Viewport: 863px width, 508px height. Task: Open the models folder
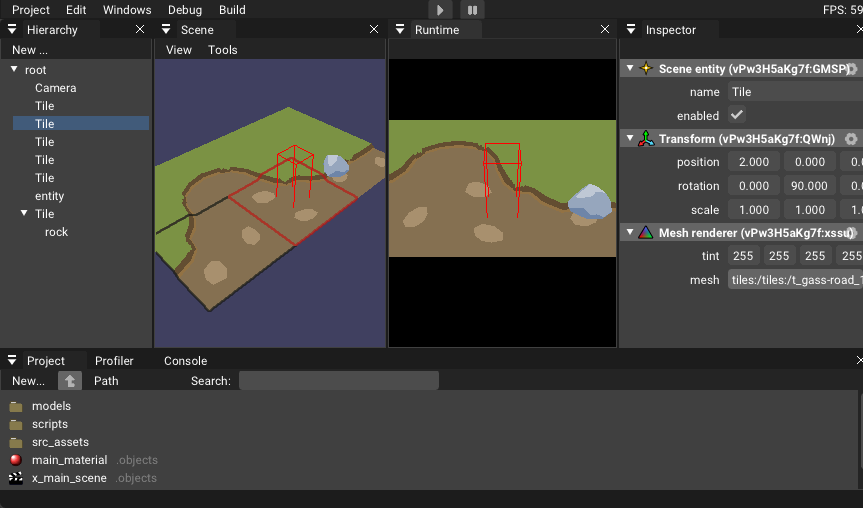pos(51,406)
